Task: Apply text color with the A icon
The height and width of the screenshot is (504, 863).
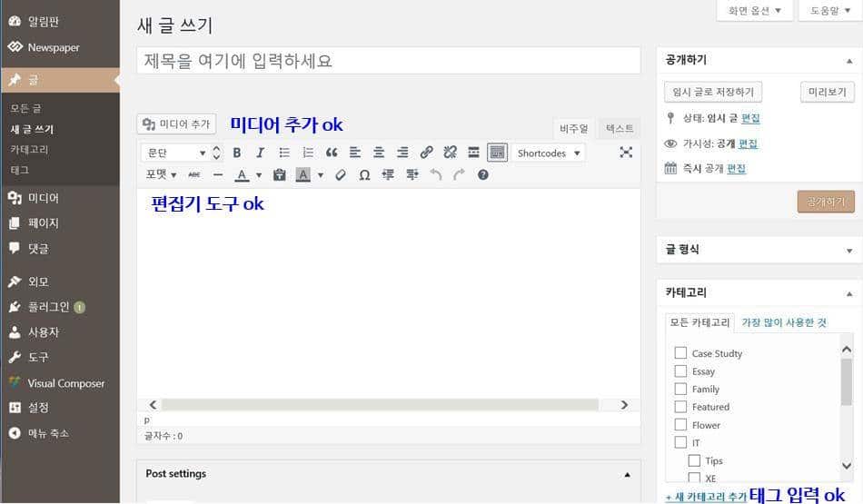Action: click(242, 175)
